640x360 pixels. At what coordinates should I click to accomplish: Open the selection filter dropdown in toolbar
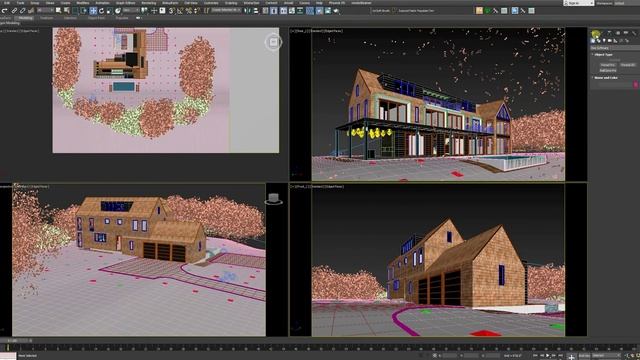click(x=46, y=11)
